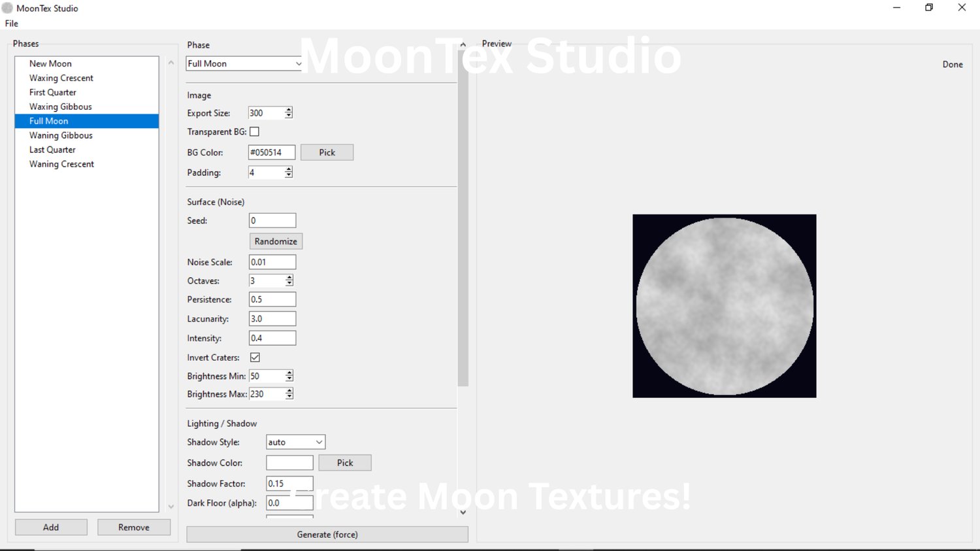
Task: Click the moon texture preview image
Action: point(725,306)
